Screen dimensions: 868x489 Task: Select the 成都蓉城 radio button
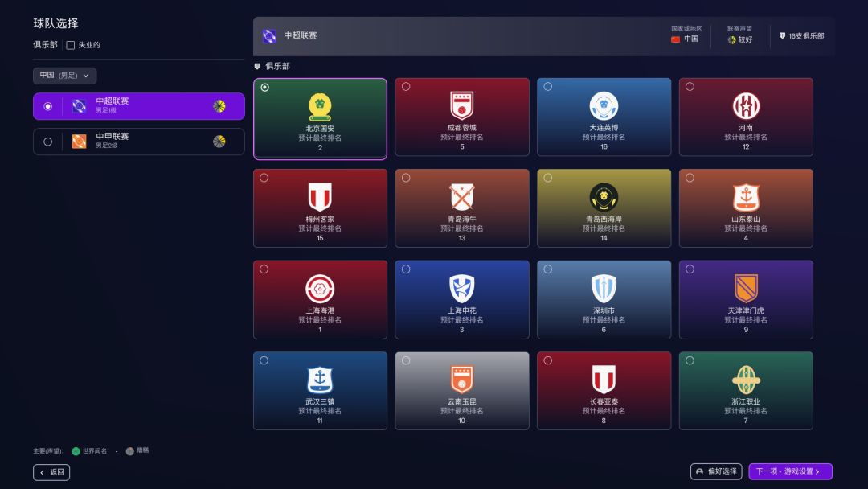click(406, 86)
